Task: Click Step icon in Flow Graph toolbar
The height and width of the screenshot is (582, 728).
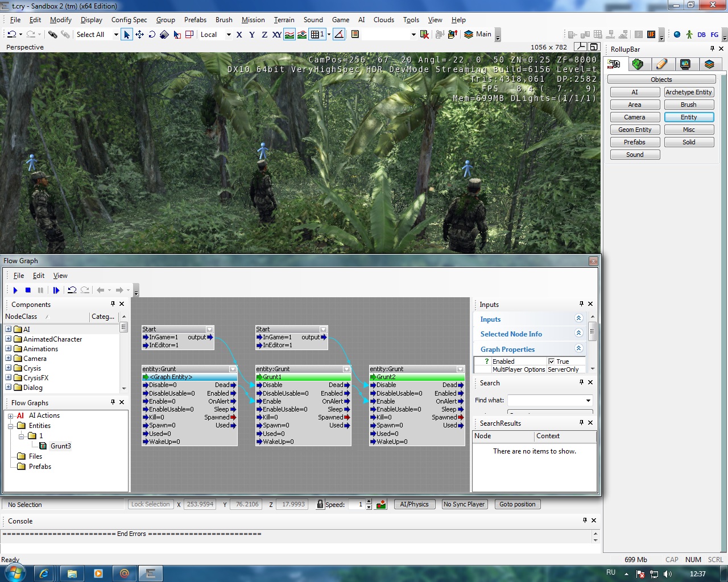Action: 56,290
